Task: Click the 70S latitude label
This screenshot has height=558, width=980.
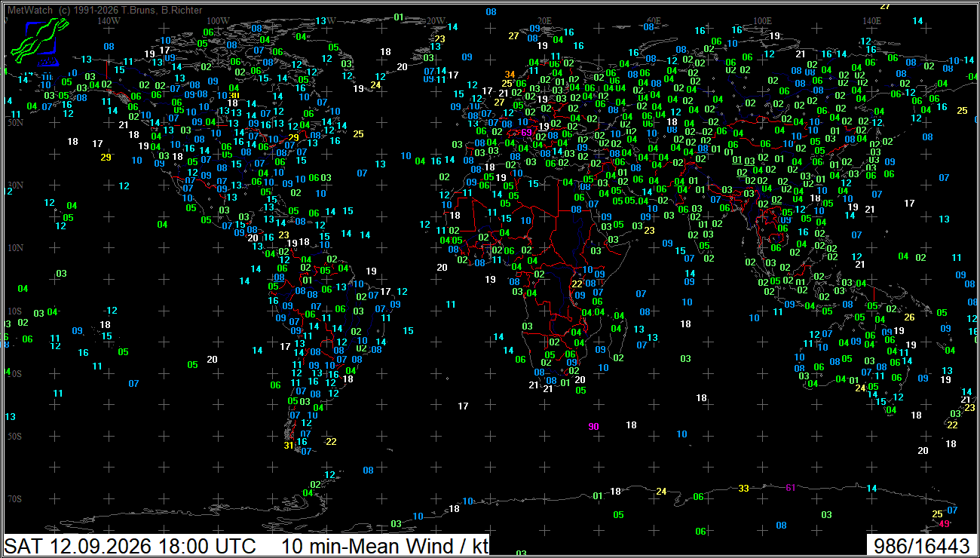Action: tap(14, 499)
